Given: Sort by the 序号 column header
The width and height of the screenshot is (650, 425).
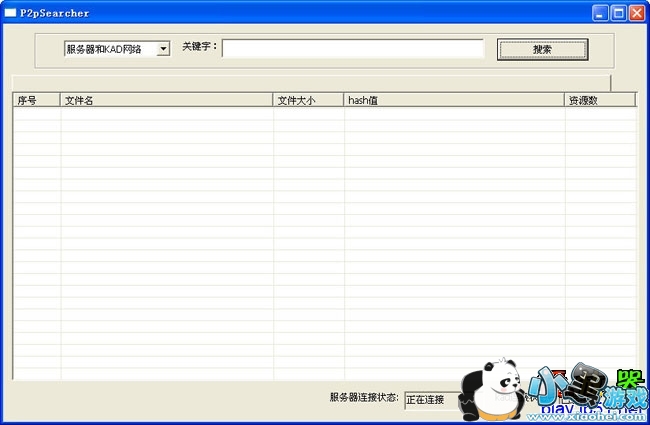Looking at the screenshot, I should (x=37, y=100).
